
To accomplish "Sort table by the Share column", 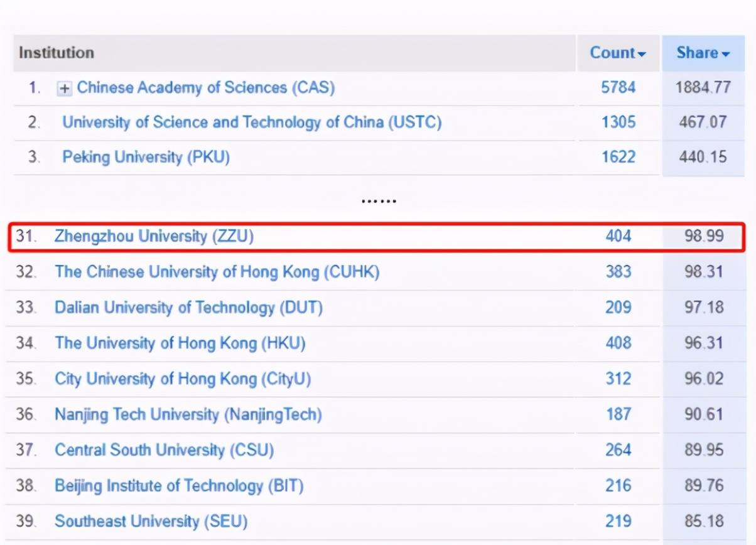I will tap(702, 53).
